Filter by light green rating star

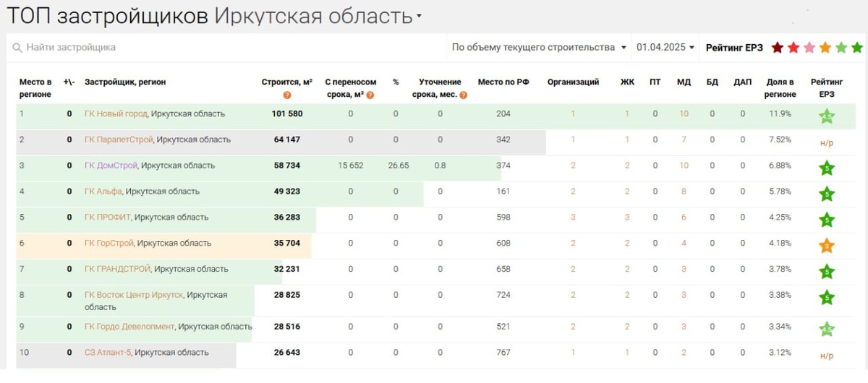click(841, 48)
